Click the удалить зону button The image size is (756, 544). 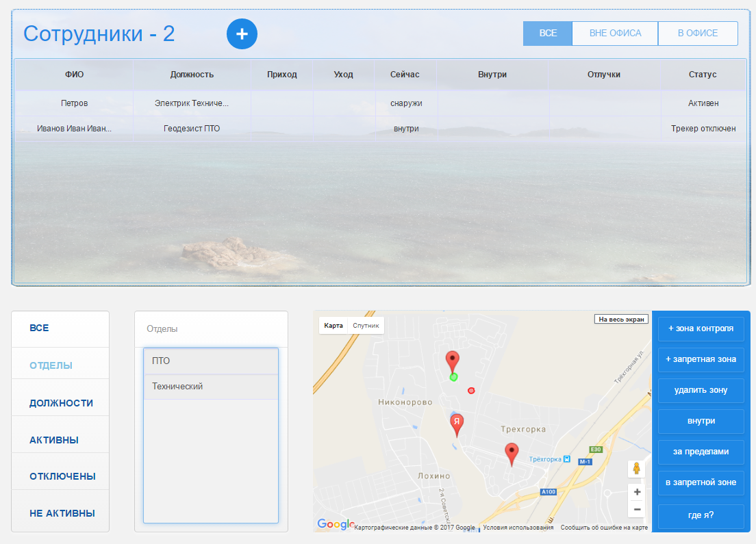(x=701, y=390)
